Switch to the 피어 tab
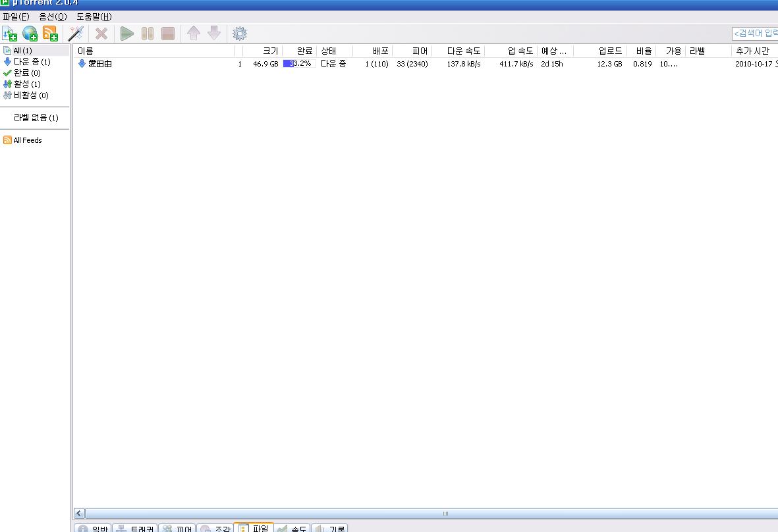 [x=177, y=528]
